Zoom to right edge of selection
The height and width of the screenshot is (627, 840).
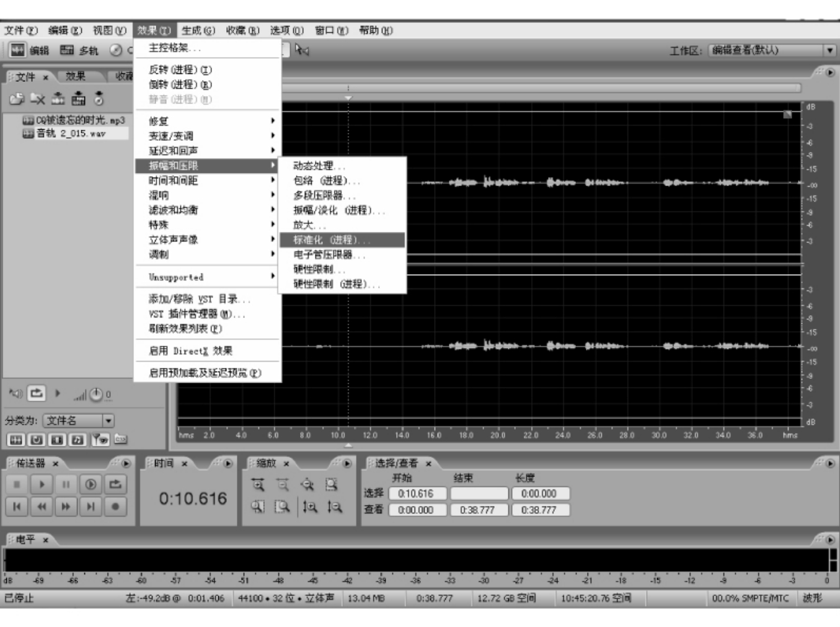click(282, 507)
